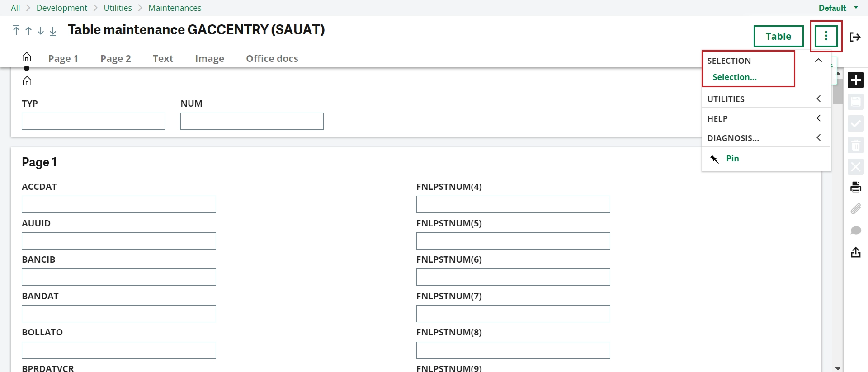Click into the ACCDAT input field
868x372 pixels.
(x=119, y=204)
